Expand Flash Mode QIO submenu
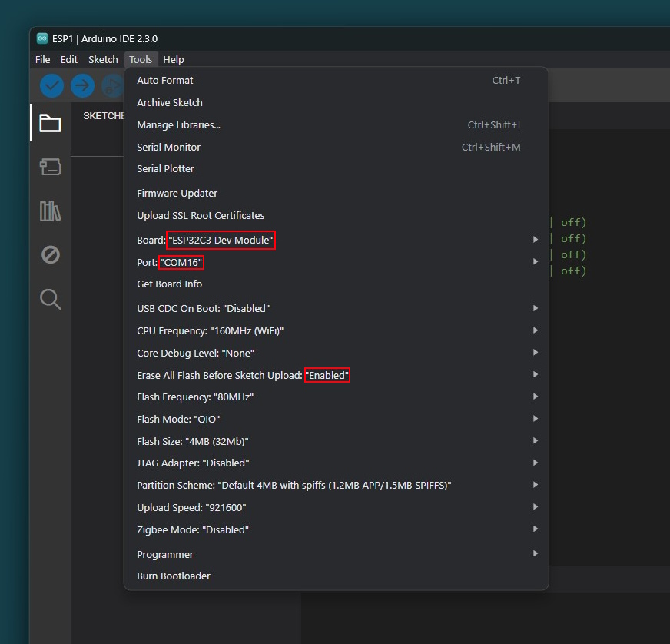 [x=336, y=420]
